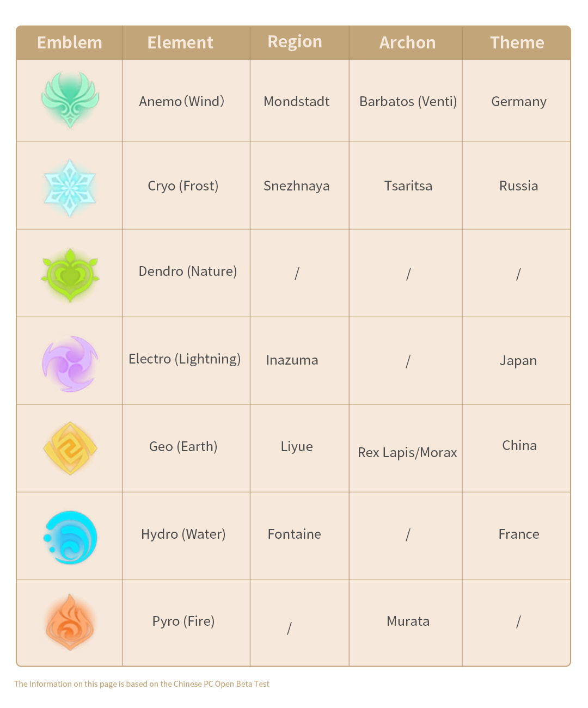This screenshot has width=588, height=708.
Task: Click the Anemo wind emblem icon
Action: pyautogui.click(x=70, y=100)
